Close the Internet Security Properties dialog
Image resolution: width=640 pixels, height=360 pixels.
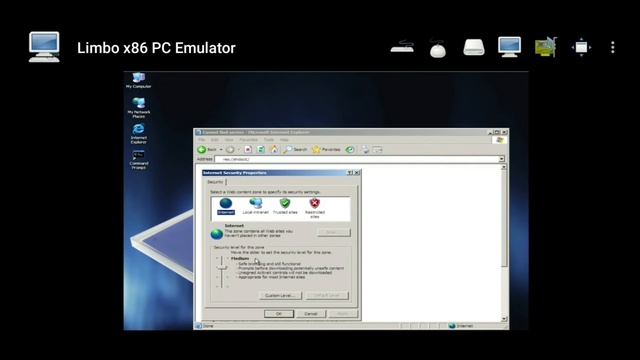point(356,173)
